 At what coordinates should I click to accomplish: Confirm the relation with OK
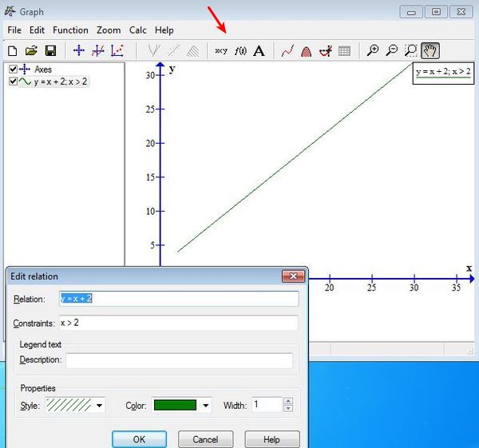139,439
